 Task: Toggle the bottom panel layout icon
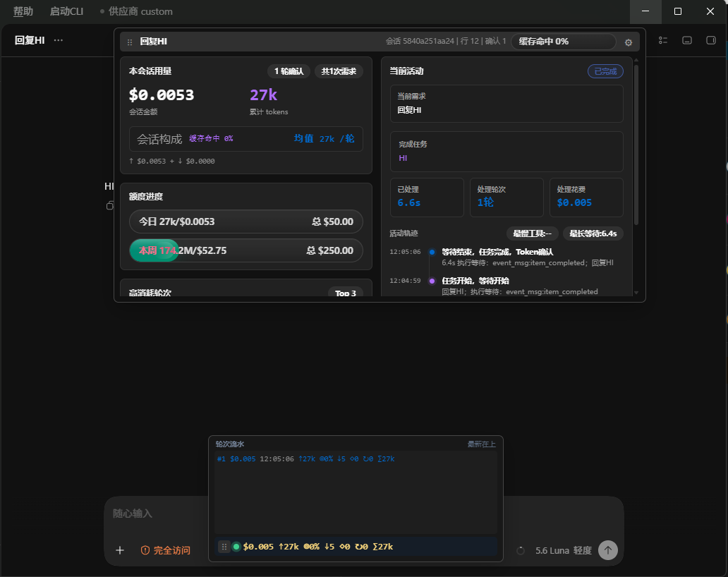coord(687,40)
